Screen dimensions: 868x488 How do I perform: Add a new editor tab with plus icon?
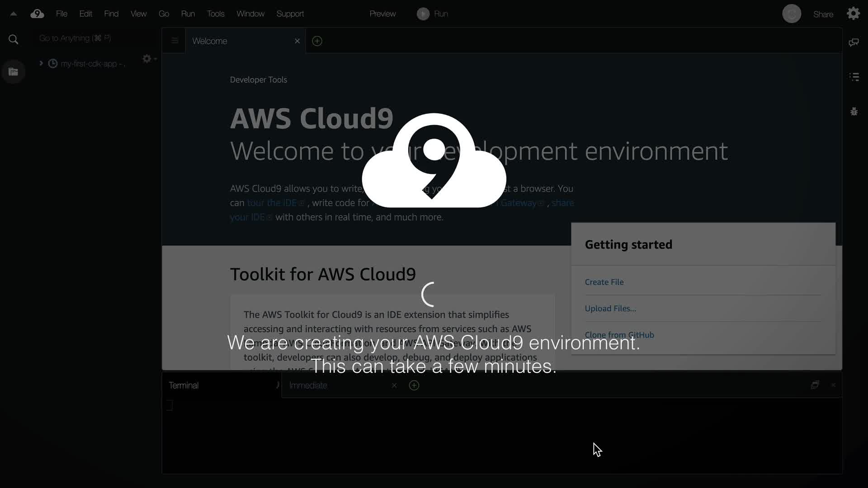coord(317,41)
